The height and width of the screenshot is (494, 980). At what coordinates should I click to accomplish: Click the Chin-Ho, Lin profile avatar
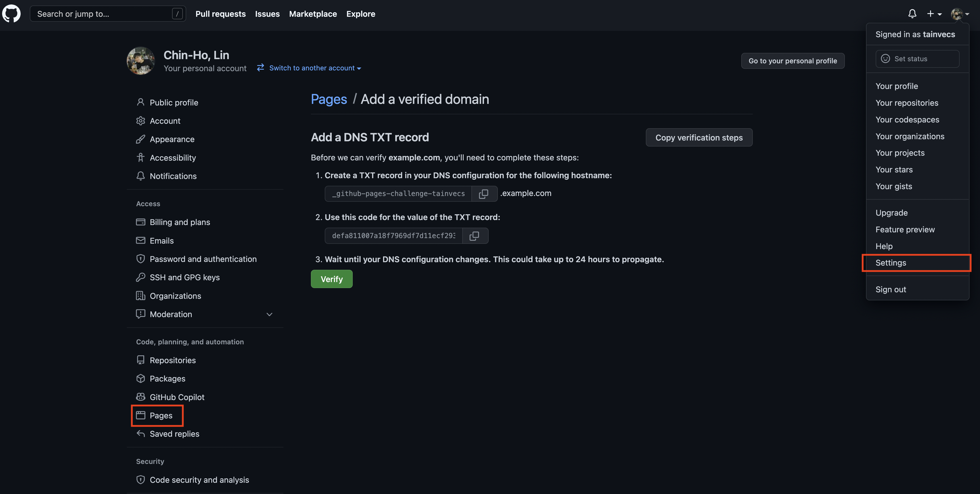click(140, 61)
